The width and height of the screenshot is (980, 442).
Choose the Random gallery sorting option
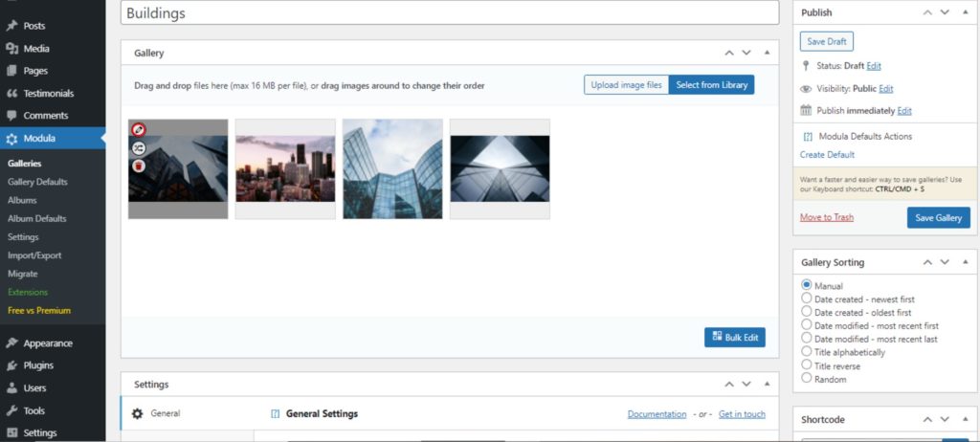(807, 379)
